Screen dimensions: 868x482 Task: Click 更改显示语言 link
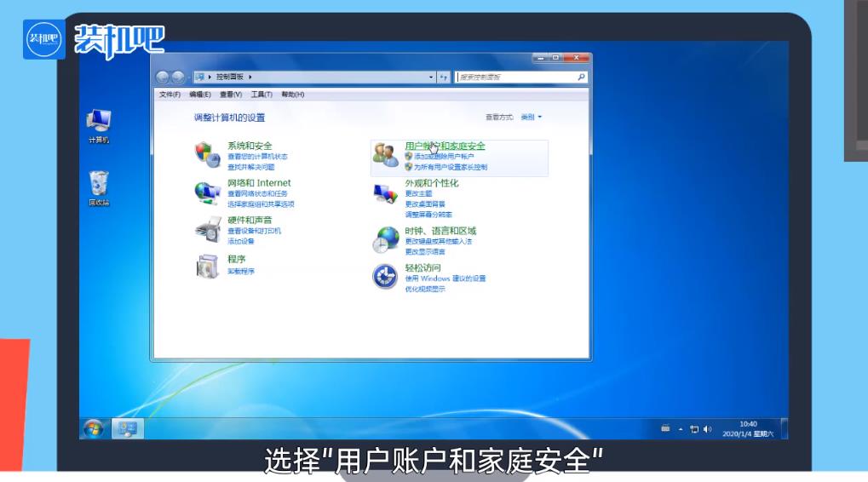click(425, 252)
